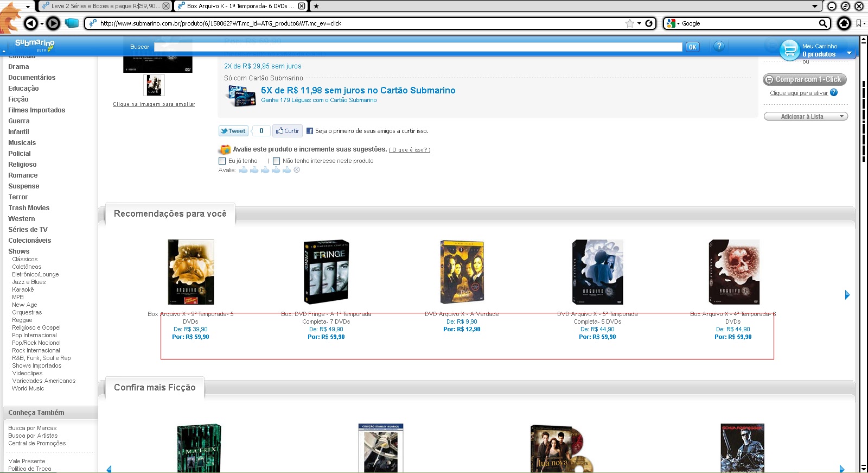Go back with the browser back arrow
This screenshot has width=868, height=473.
31,23
